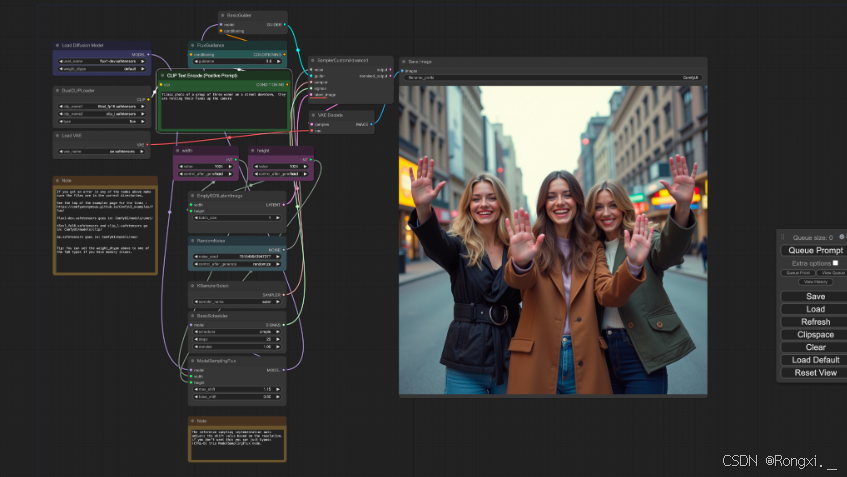Open the clip_name1 dropdown in DualCLIPLoader
This screenshot has height=477, width=847.
point(102,106)
